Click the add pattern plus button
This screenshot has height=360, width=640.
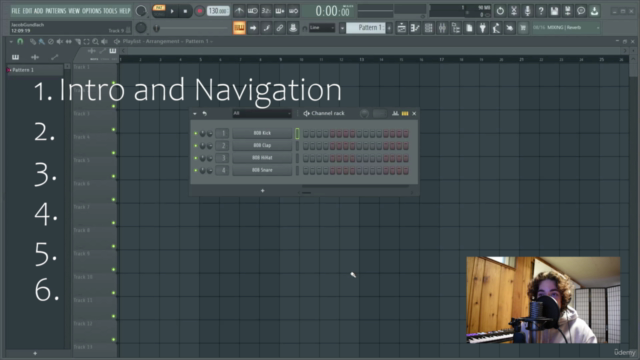[389, 28]
